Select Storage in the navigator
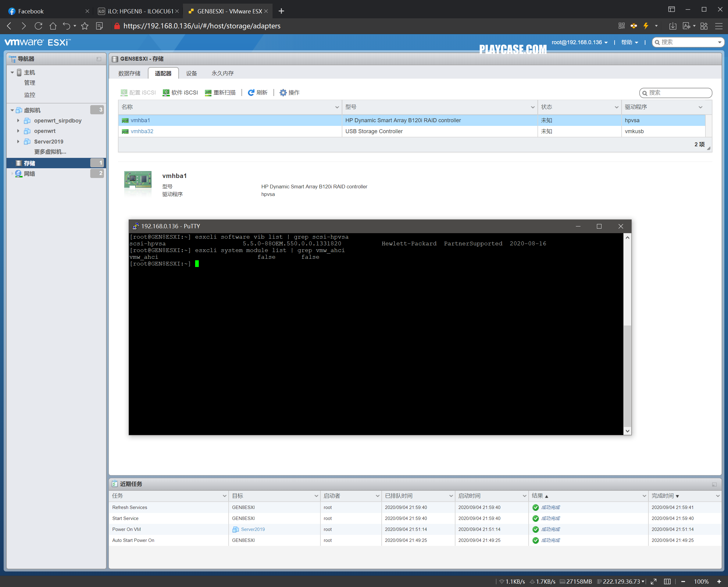Screen dimensions: 728x587 tap(56, 163)
